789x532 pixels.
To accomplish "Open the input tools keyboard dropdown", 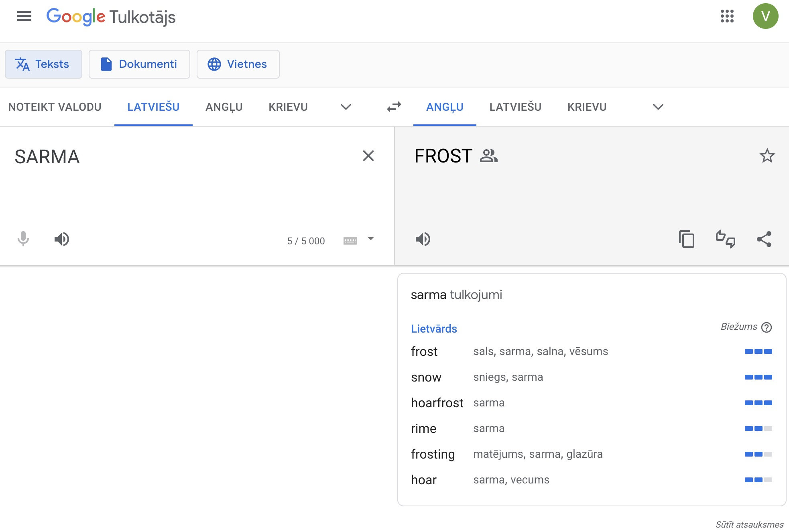I will pos(370,239).
